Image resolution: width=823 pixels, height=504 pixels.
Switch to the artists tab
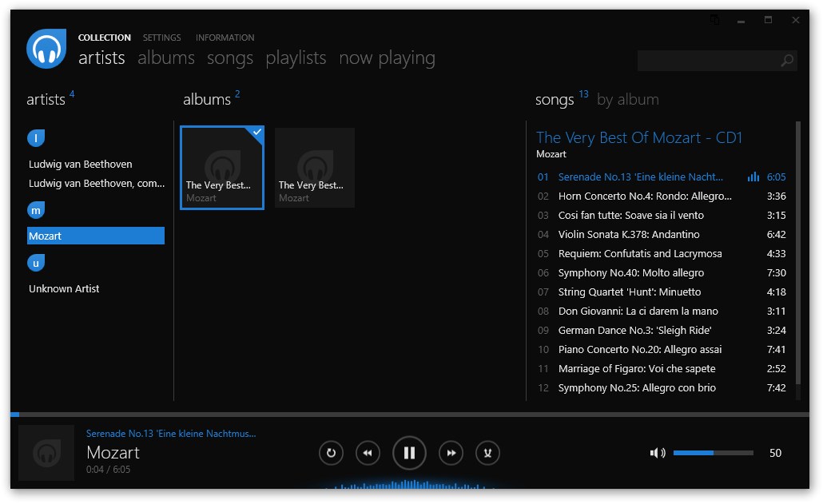click(101, 58)
